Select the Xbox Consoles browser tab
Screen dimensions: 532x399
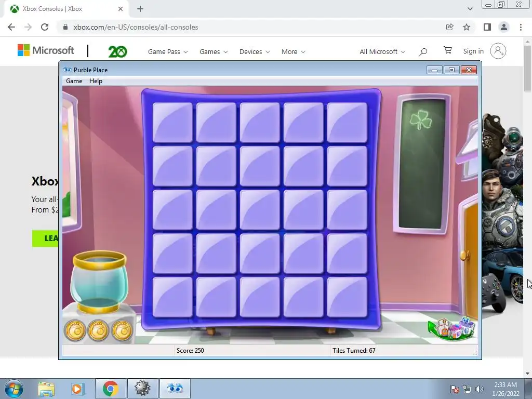66,9
